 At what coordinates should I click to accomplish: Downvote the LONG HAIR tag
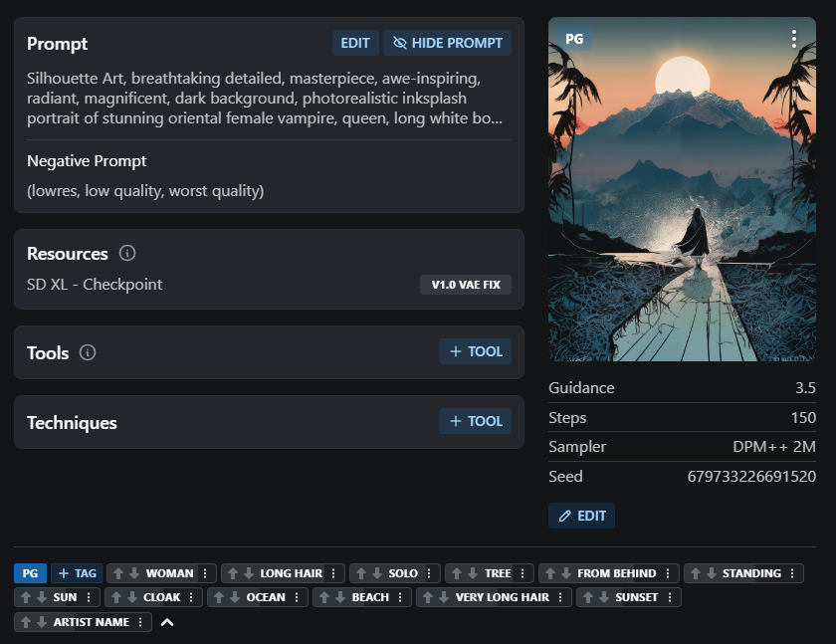point(248,573)
